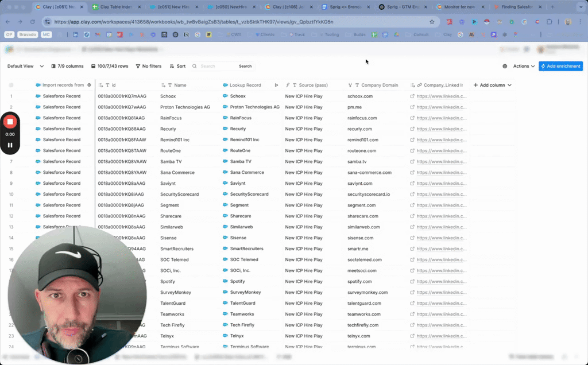Open the 7/9 columns visibility menu

[67, 66]
